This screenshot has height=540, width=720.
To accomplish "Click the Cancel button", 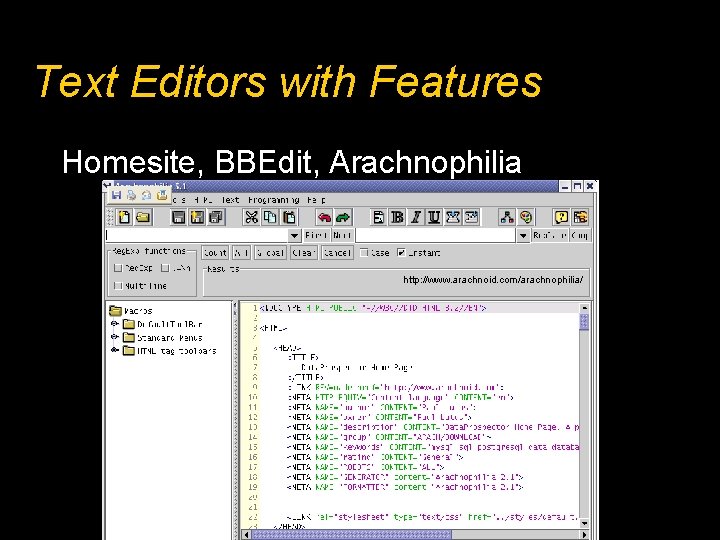I will click(x=338, y=253).
